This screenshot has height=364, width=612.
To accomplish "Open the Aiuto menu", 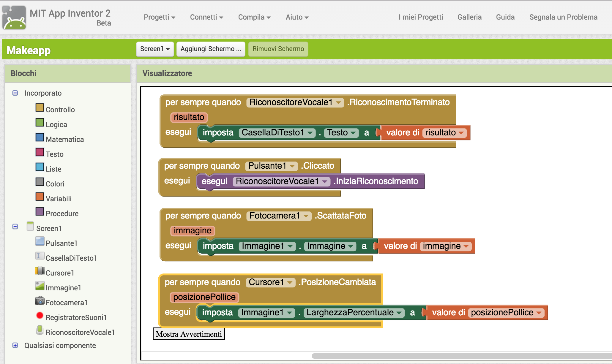I will point(297,17).
